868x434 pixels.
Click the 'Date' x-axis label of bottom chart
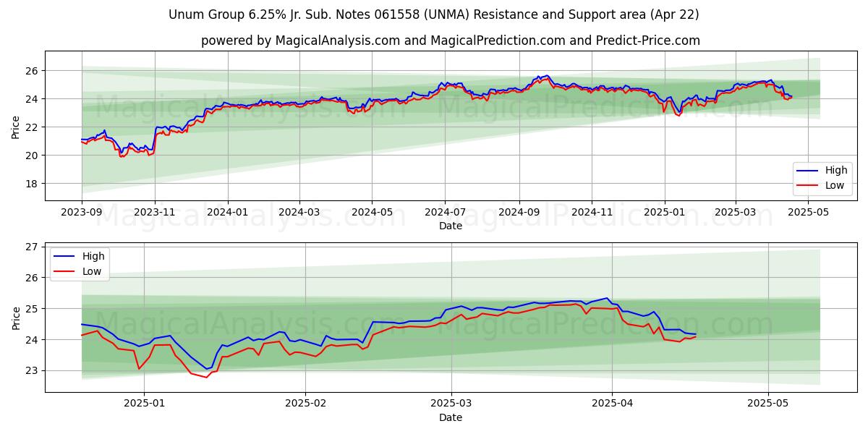(x=451, y=417)
